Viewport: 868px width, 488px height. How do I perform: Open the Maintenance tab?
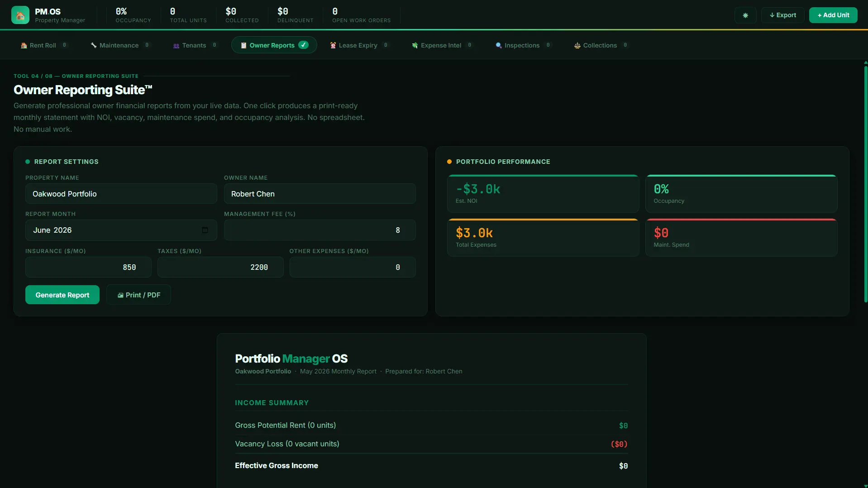[x=120, y=45]
